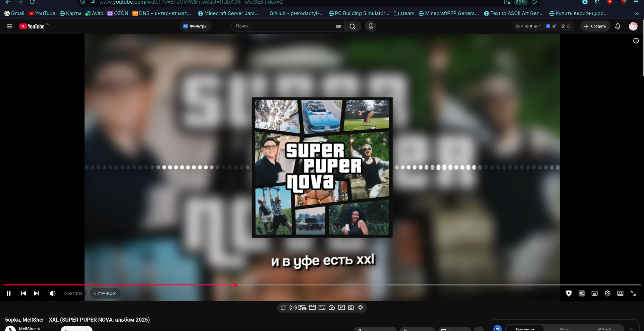The height and width of the screenshot is (331, 644).
Task: Click the shield play icon in player controls
Action: point(569,293)
